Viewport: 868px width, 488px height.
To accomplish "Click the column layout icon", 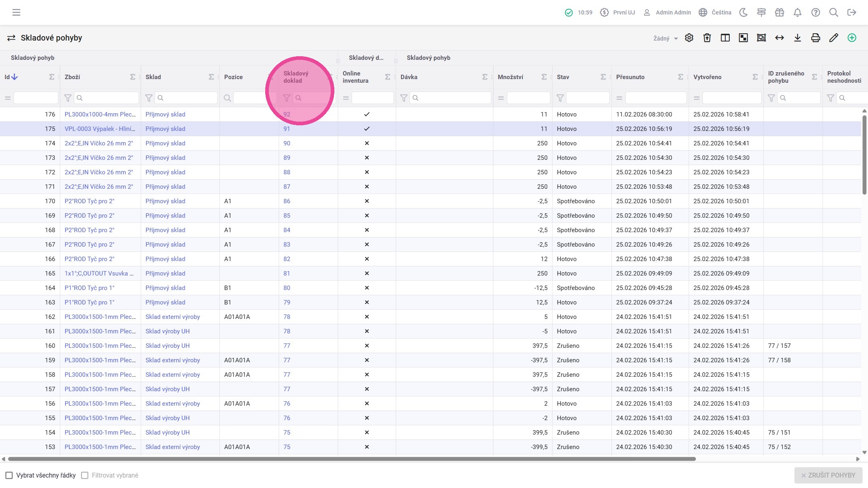I will pos(725,38).
